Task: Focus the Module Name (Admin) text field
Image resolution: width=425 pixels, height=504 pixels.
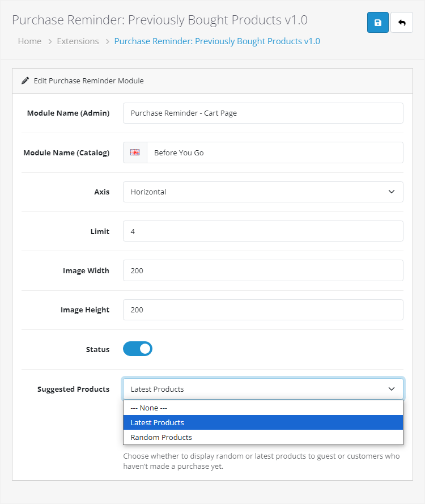Action: tap(263, 113)
